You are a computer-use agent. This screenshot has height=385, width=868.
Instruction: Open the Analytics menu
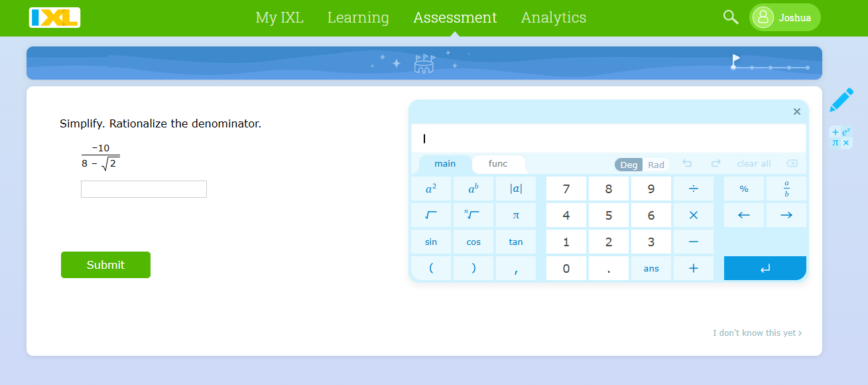(553, 17)
